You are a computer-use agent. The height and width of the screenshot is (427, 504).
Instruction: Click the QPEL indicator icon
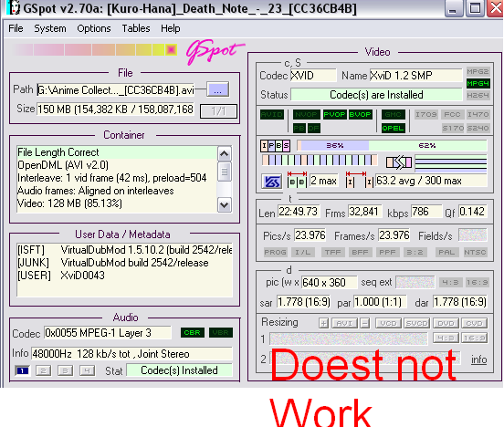(394, 129)
